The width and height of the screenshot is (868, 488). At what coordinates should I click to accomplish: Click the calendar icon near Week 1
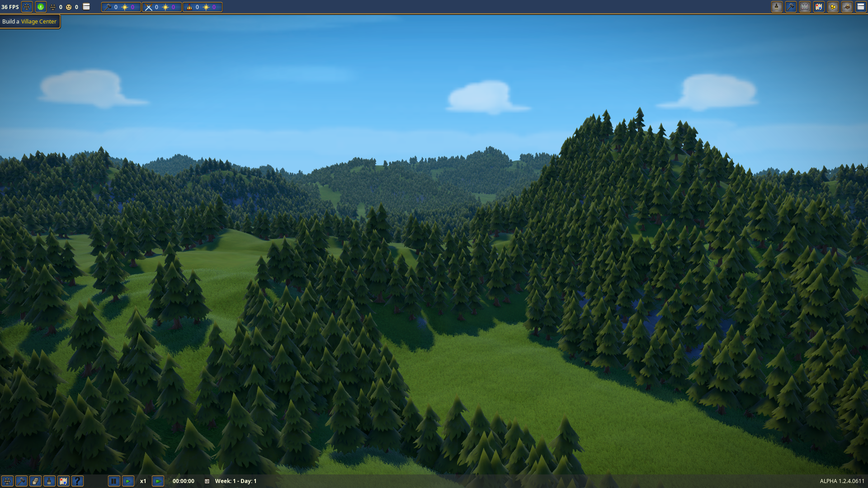(207, 481)
